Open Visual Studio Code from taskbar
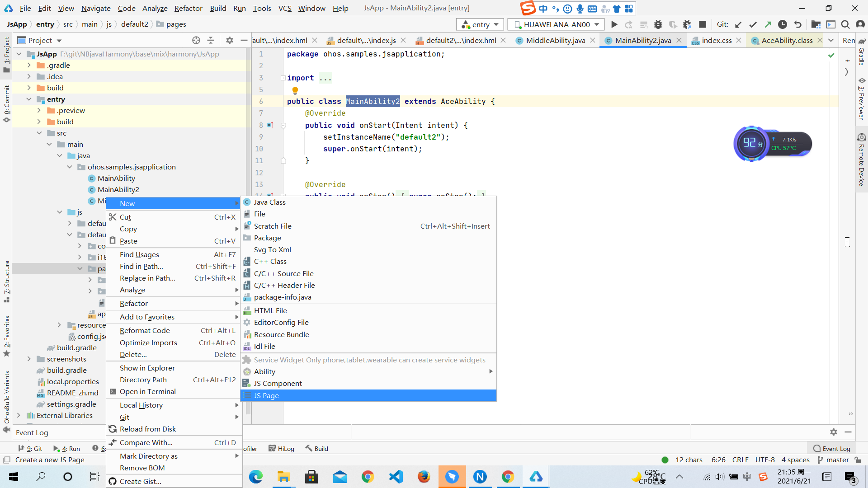Image resolution: width=868 pixels, height=488 pixels. tap(396, 477)
